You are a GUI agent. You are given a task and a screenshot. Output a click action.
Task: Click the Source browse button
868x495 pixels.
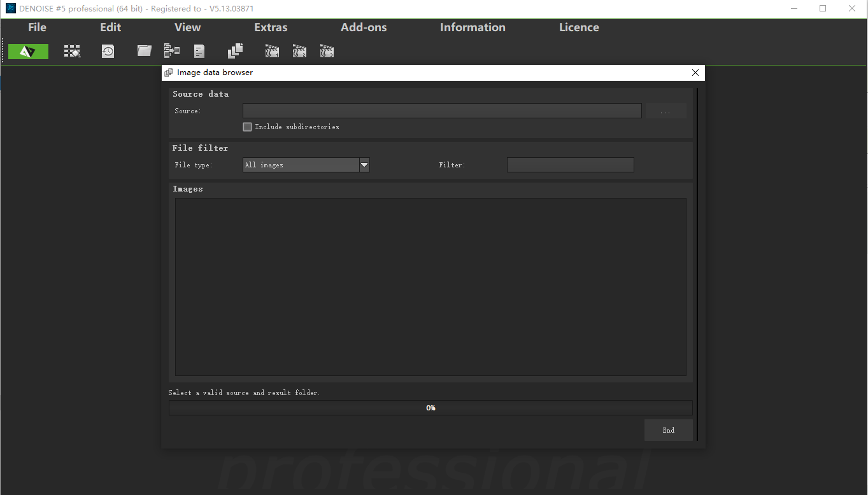click(665, 111)
